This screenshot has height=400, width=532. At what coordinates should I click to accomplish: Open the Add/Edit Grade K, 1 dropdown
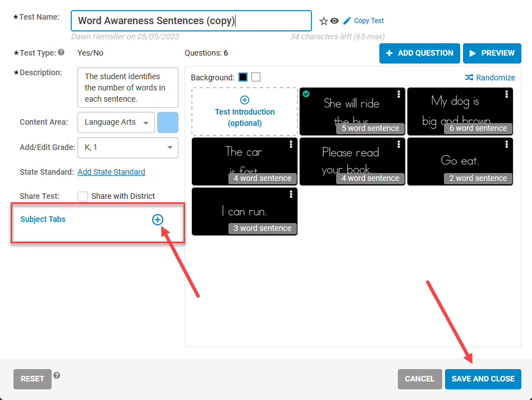pyautogui.click(x=128, y=148)
